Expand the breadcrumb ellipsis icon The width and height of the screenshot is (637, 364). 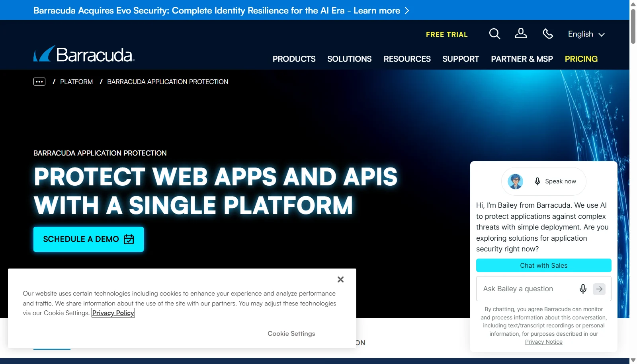tap(39, 82)
